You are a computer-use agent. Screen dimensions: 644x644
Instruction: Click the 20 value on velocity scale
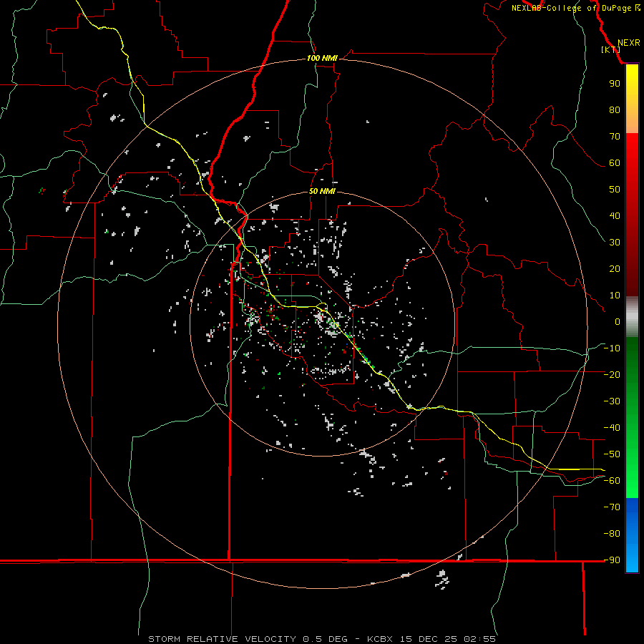(x=615, y=268)
